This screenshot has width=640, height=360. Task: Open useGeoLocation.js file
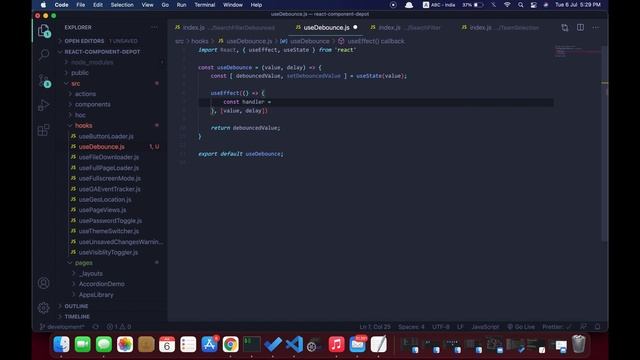[105, 200]
